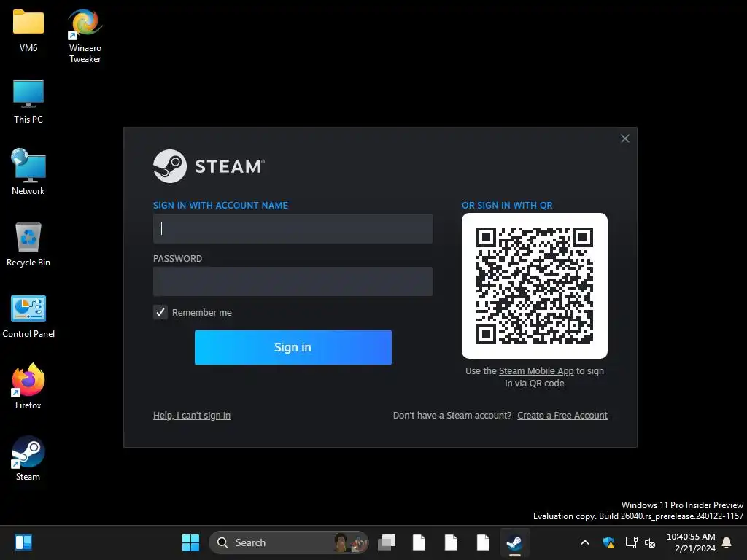Click the Steam icon on the taskbar
The image size is (747, 560).
coord(514,542)
